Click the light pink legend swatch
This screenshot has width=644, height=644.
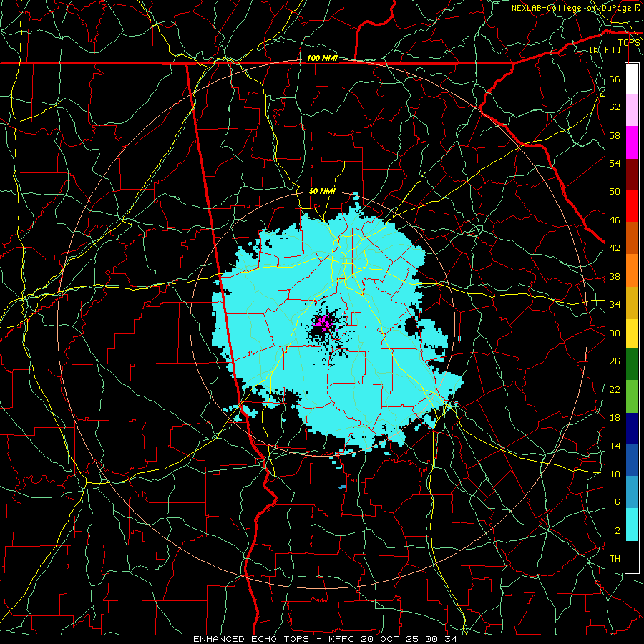pos(632,110)
